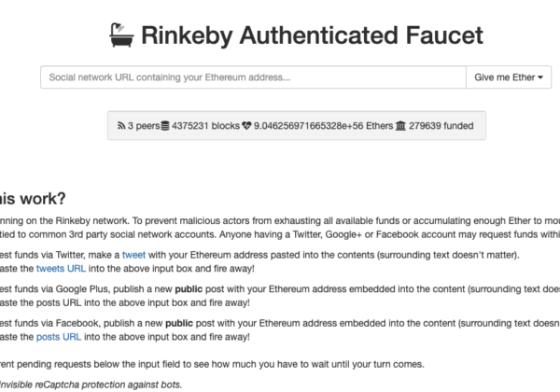Follow the 'tweets URL' link

[x=61, y=269]
